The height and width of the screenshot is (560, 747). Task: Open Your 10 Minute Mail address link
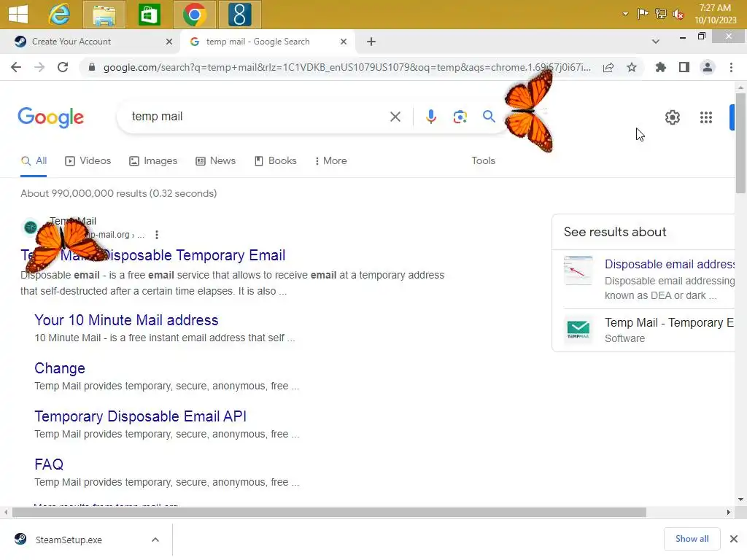126,320
